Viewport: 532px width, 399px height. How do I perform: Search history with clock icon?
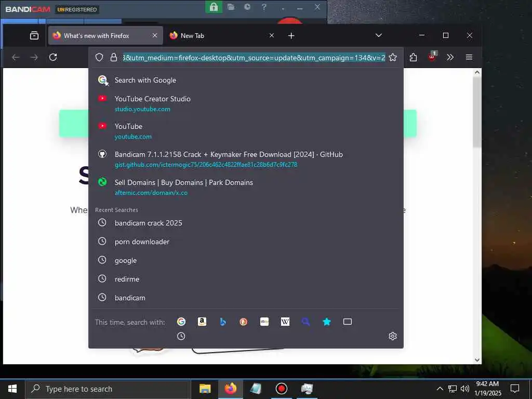point(181,336)
